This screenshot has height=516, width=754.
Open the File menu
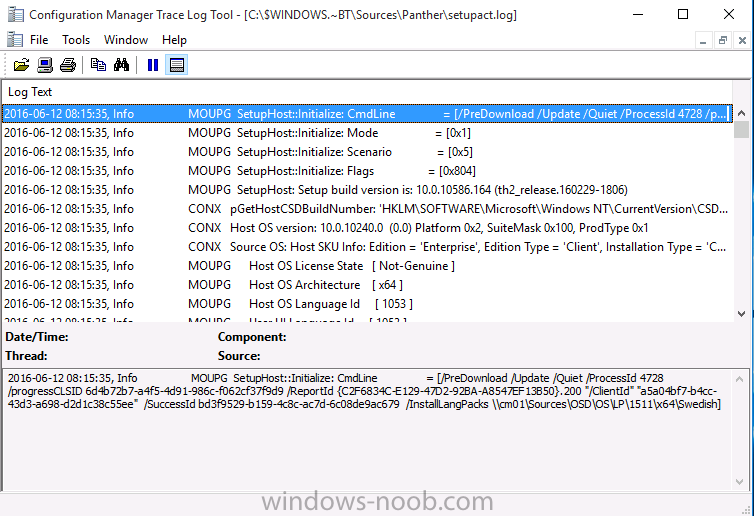(x=39, y=39)
